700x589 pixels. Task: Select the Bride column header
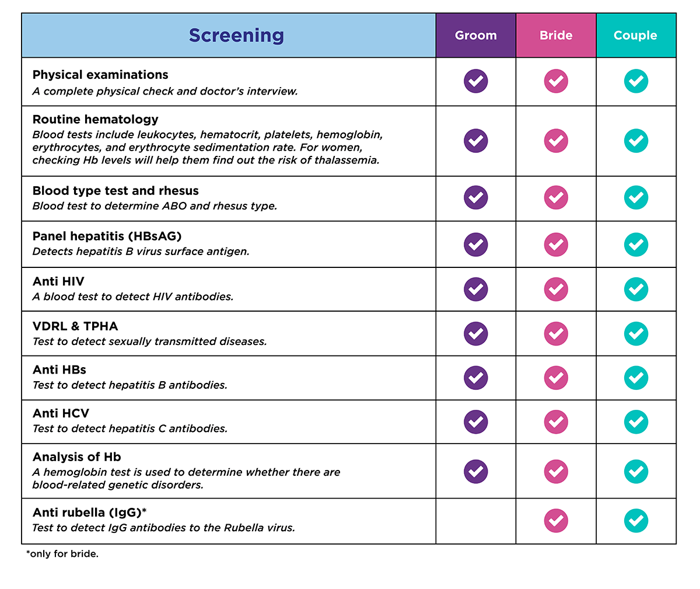(556, 36)
